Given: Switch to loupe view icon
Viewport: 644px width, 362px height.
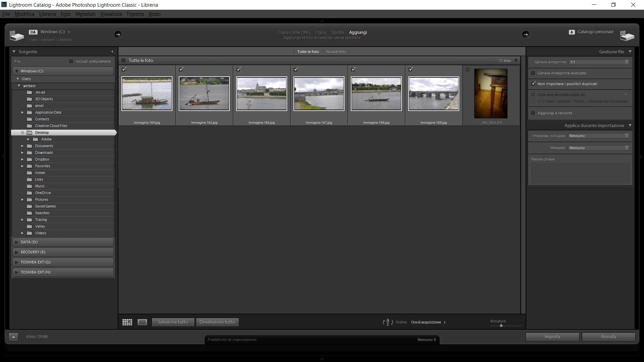Looking at the screenshot, I should point(142,322).
